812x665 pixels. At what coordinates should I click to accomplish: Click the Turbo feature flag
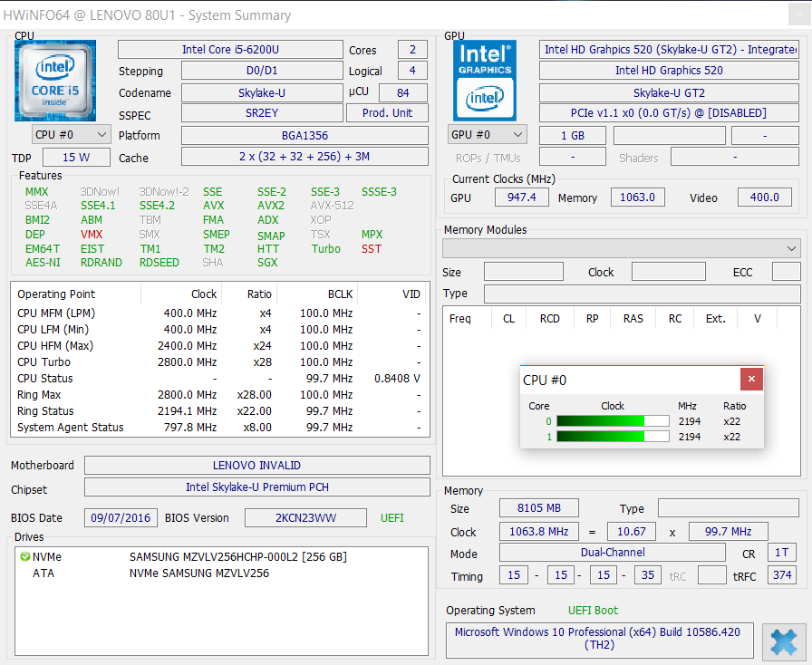[325, 248]
